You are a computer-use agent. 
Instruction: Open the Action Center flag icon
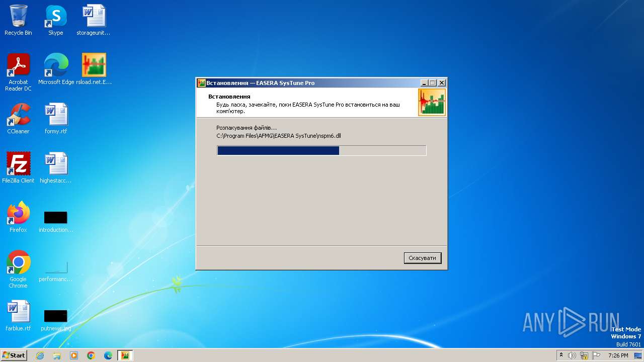596,355
